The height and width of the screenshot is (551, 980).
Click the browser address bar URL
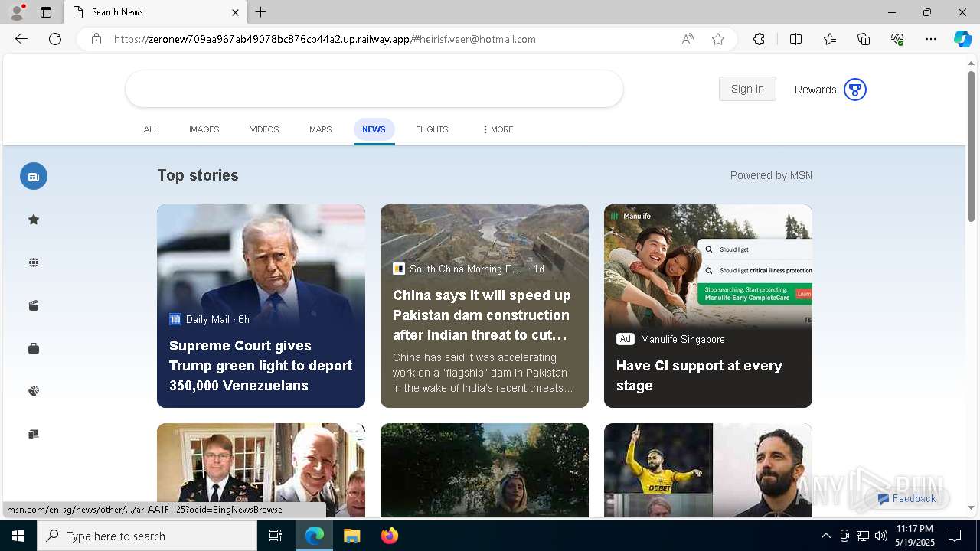[325, 39]
